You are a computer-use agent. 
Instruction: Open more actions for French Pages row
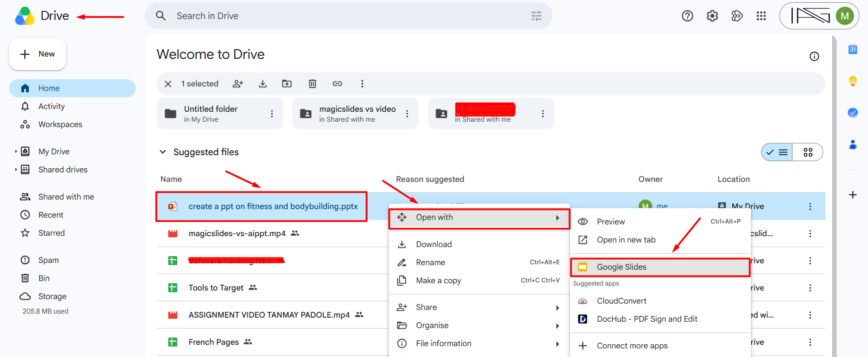pyautogui.click(x=810, y=342)
